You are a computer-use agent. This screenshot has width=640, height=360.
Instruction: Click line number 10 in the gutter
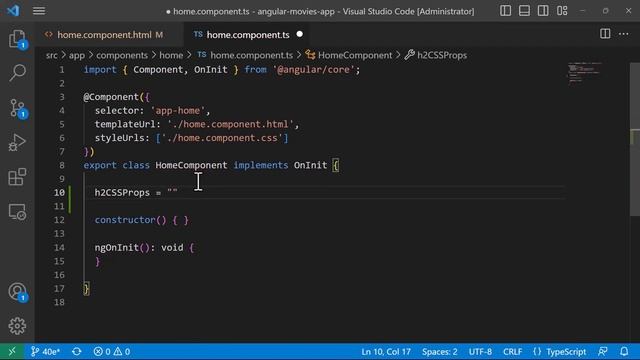pos(59,193)
